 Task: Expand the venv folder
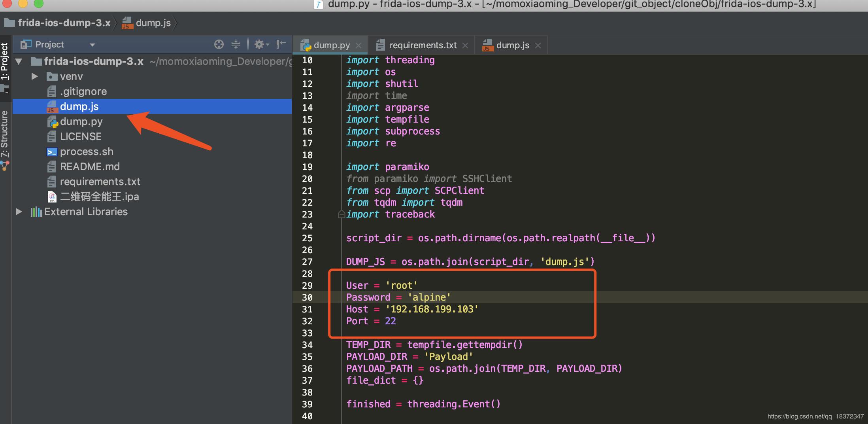click(35, 76)
